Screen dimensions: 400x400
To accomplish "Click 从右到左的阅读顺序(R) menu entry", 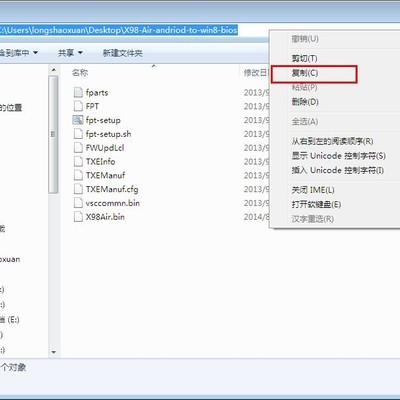I will click(x=332, y=141).
